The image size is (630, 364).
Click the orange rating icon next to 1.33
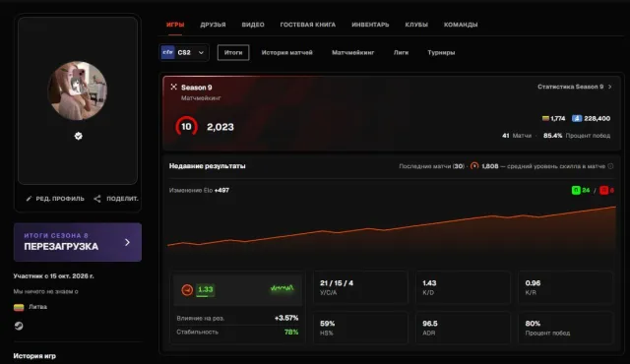coord(187,290)
